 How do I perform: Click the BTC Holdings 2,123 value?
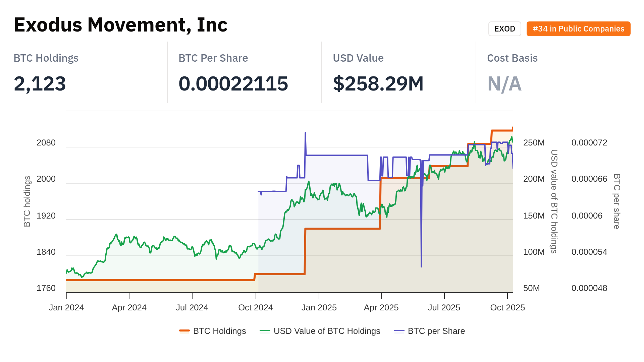[x=40, y=84]
